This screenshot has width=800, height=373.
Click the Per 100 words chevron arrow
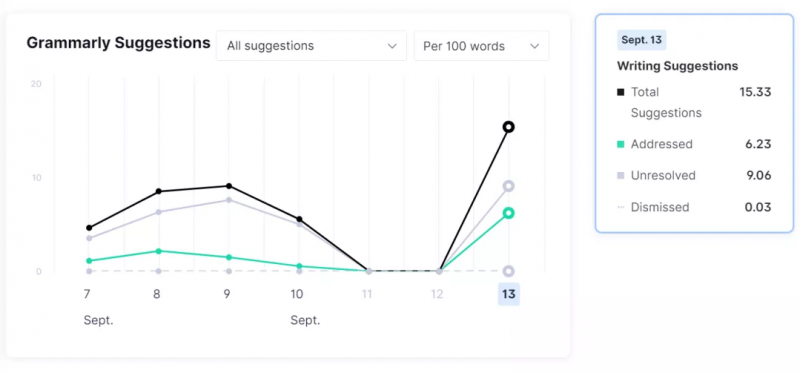tap(534, 46)
